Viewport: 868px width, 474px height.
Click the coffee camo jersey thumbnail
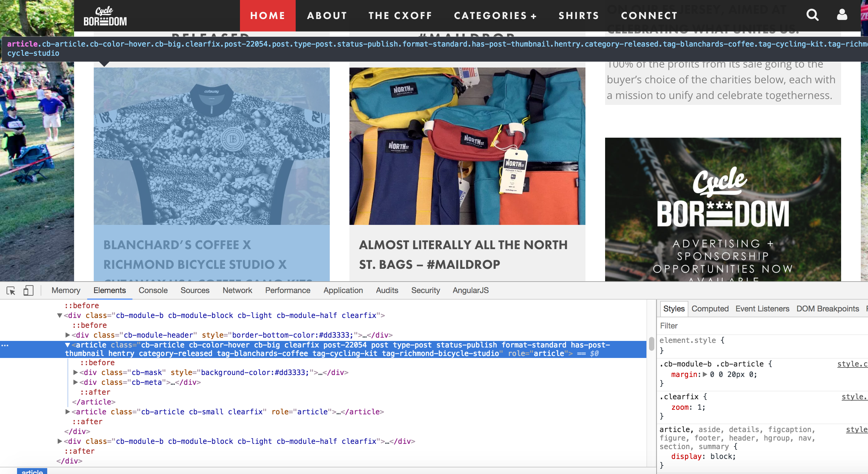pos(212,146)
